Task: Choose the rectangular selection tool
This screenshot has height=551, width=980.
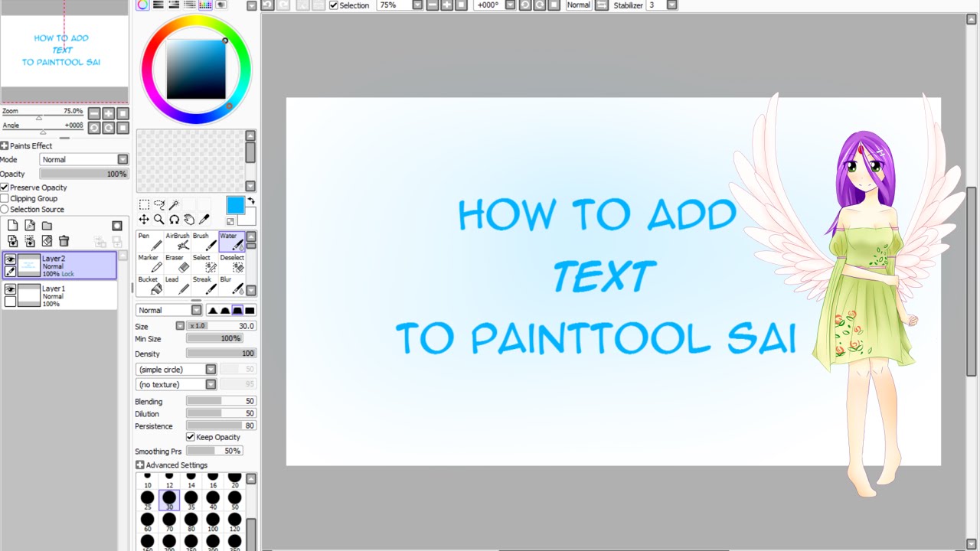Action: click(144, 205)
